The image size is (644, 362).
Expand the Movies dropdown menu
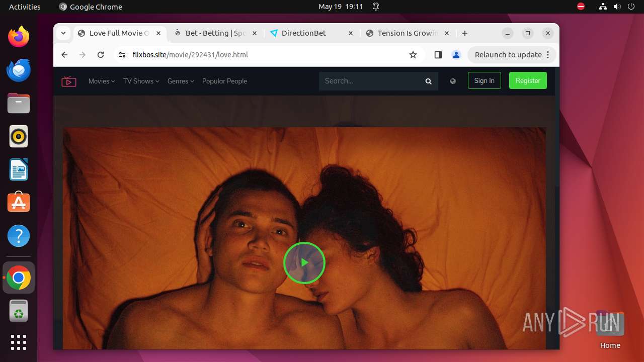click(x=102, y=81)
